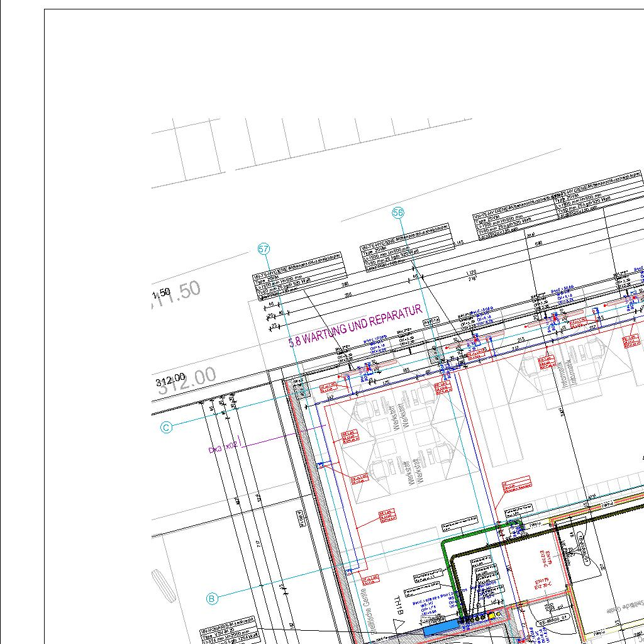
Task: Select the grid axis bubble right of 57
Action: pos(398,213)
